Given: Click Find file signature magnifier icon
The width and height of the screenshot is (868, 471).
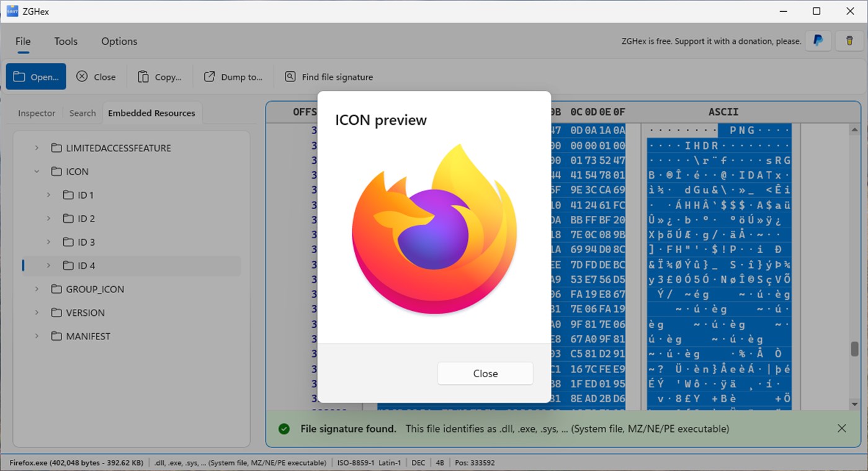Looking at the screenshot, I should [290, 77].
